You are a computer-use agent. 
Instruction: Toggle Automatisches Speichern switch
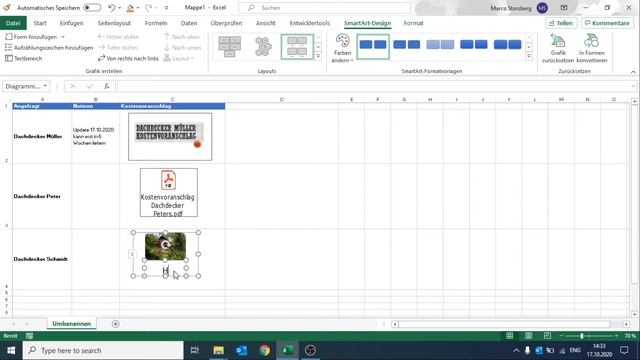[x=92, y=8]
